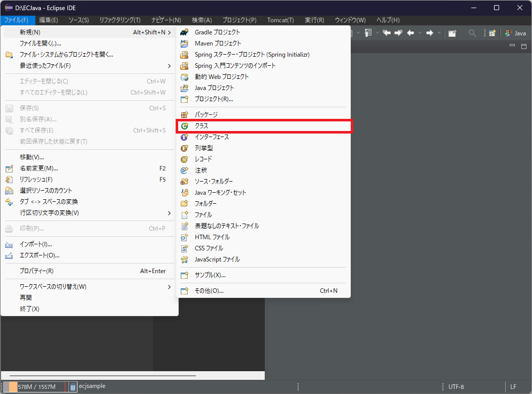Open 実行(R) menu
Image resolution: width=532 pixels, height=394 pixels.
click(314, 20)
